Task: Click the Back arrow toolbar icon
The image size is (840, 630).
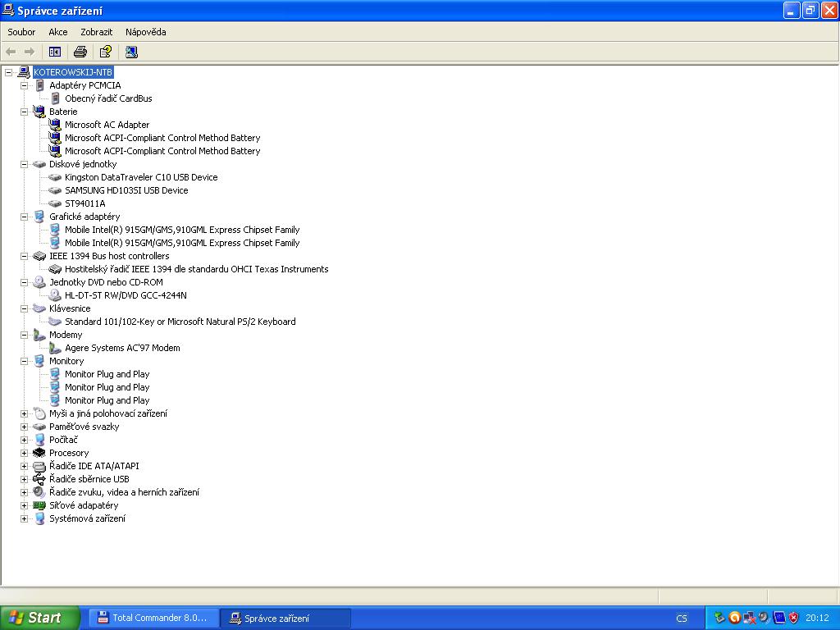Action: 11,52
